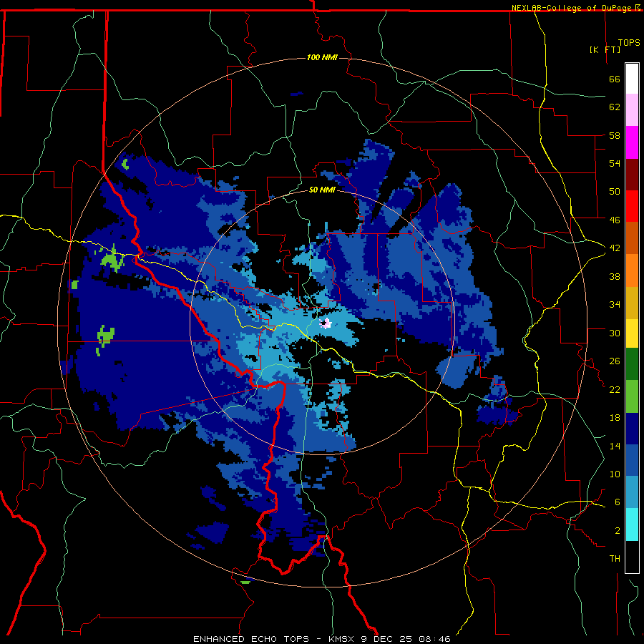The width and height of the screenshot is (644, 644).
Task: Click the 'TOPS' legend title
Action: (x=629, y=42)
